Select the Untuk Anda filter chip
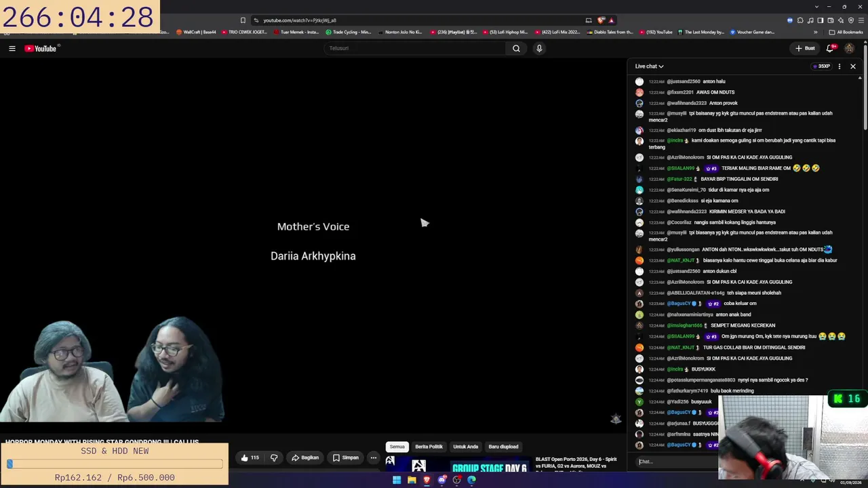The height and width of the screenshot is (488, 868). pyautogui.click(x=465, y=447)
